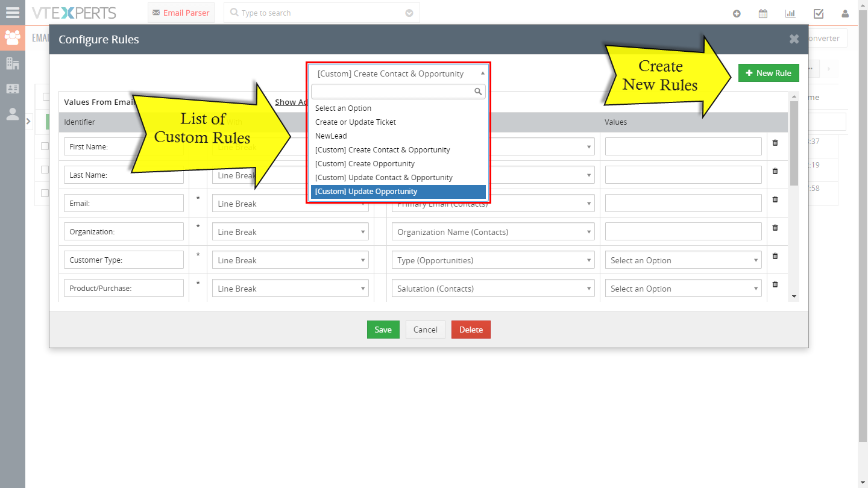The width and height of the screenshot is (868, 488).
Task: Close the Configure Rules dialog
Action: point(794,39)
